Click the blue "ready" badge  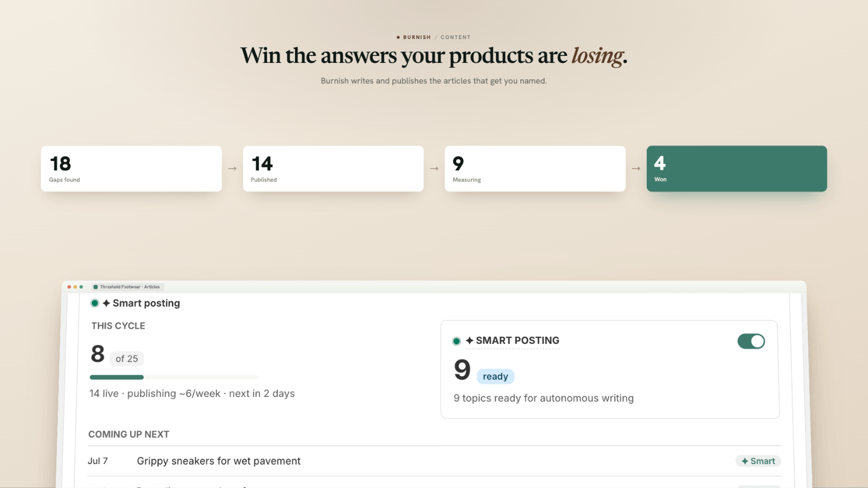click(x=495, y=376)
